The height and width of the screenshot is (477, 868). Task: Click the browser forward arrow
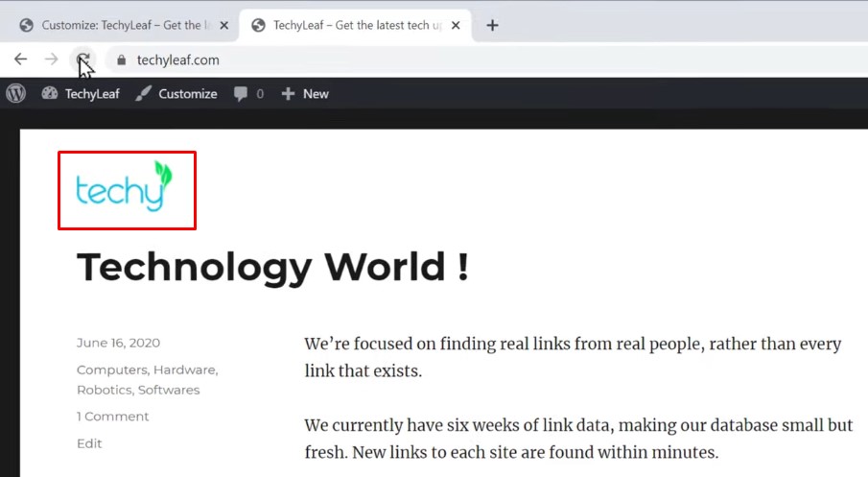[x=52, y=60]
